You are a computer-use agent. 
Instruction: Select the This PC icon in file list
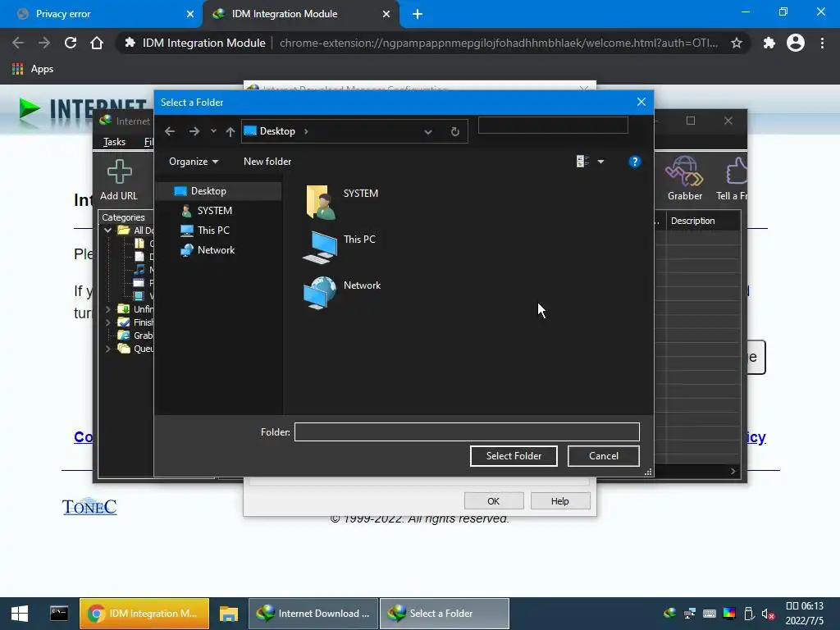(320, 248)
